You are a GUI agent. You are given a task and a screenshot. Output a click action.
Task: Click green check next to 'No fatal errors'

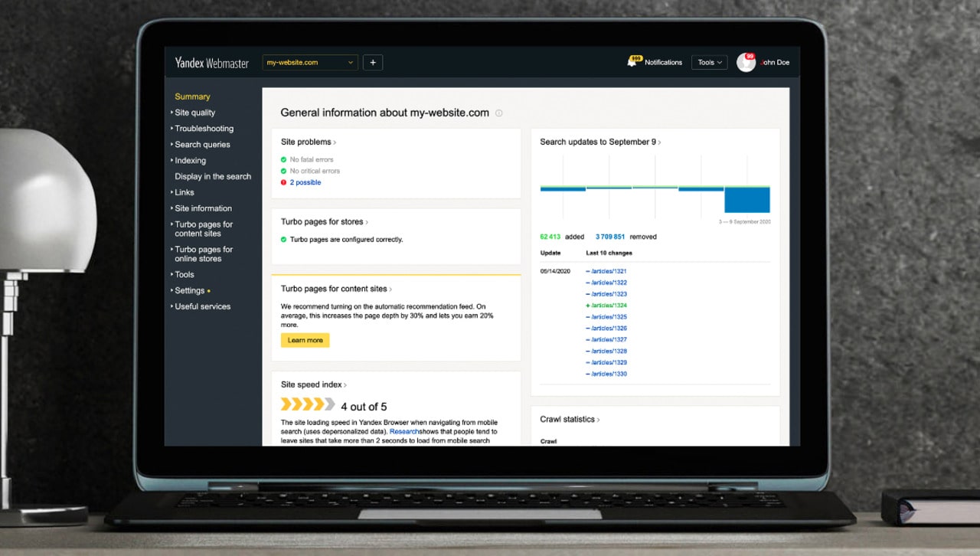point(284,159)
